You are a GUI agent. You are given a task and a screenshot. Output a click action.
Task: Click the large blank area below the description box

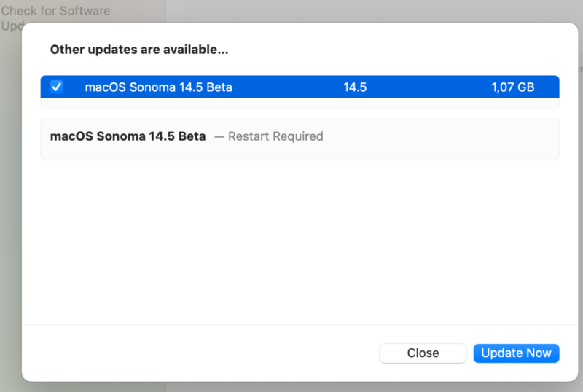(291, 240)
